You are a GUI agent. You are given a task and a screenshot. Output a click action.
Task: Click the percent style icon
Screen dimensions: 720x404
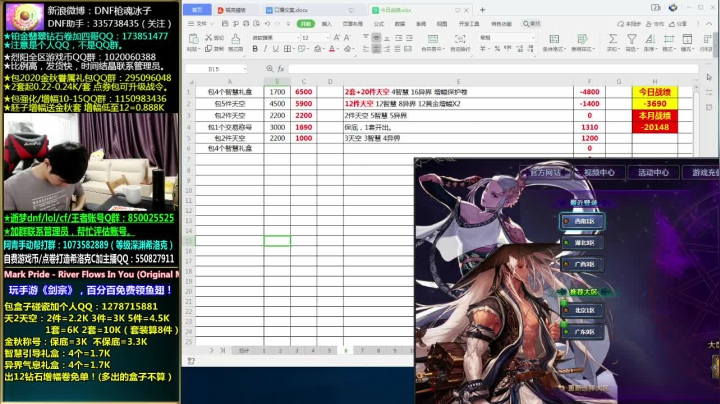pos(497,49)
